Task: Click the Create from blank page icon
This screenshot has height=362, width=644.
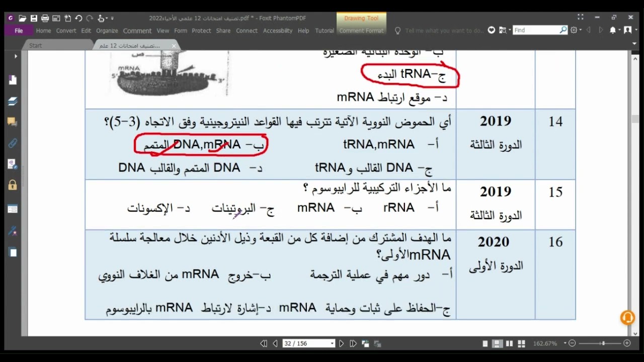Action: (67, 18)
